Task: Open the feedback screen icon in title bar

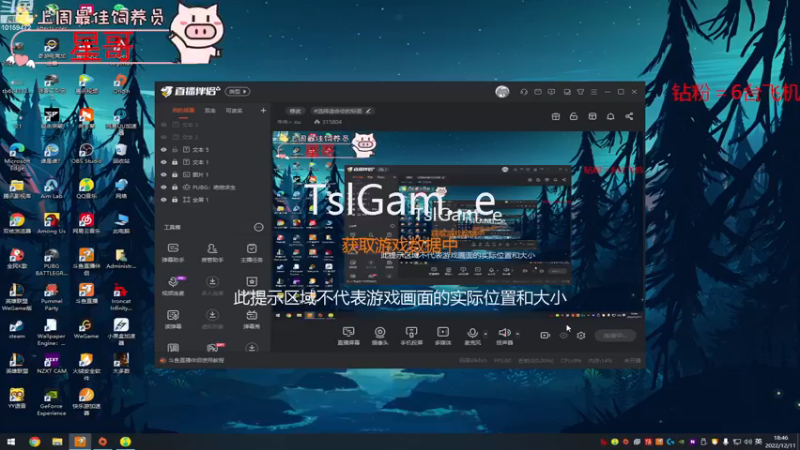Action: (x=552, y=92)
